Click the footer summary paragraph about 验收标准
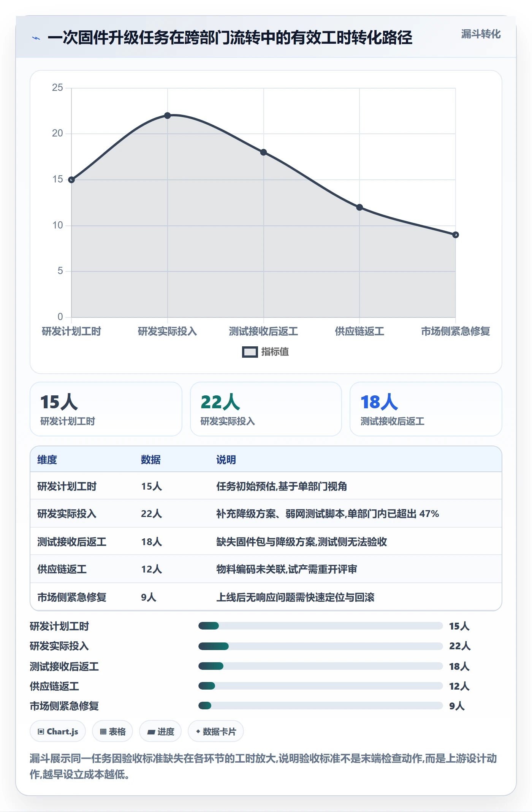The width and height of the screenshot is (532, 812). [263, 766]
